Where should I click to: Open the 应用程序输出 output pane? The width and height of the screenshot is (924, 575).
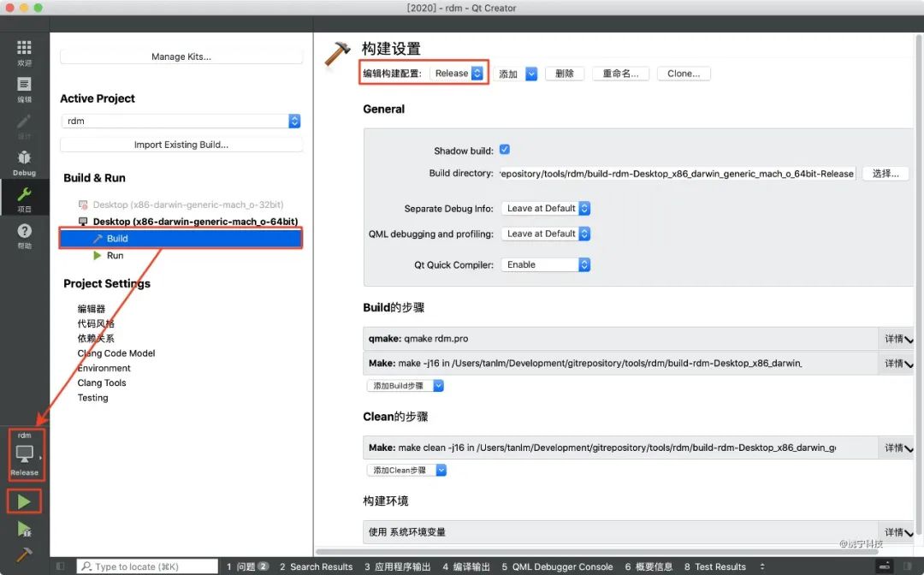[397, 566]
